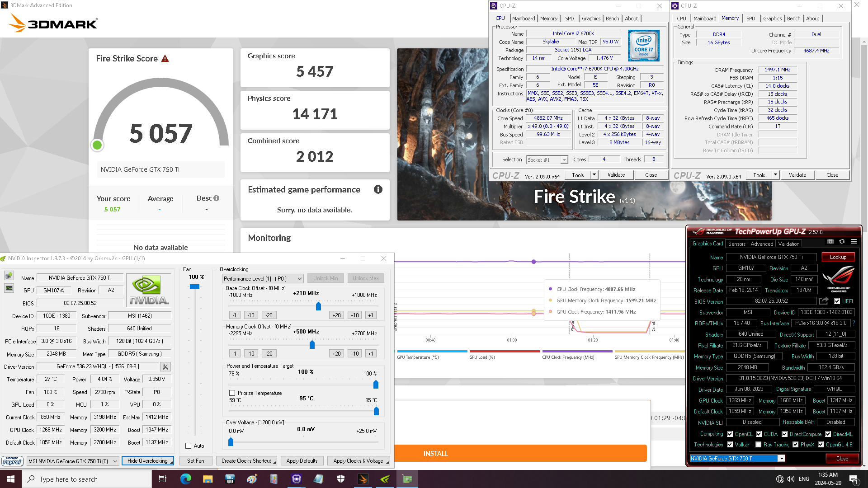Adjust the fan speed vertical slider

coord(194,286)
